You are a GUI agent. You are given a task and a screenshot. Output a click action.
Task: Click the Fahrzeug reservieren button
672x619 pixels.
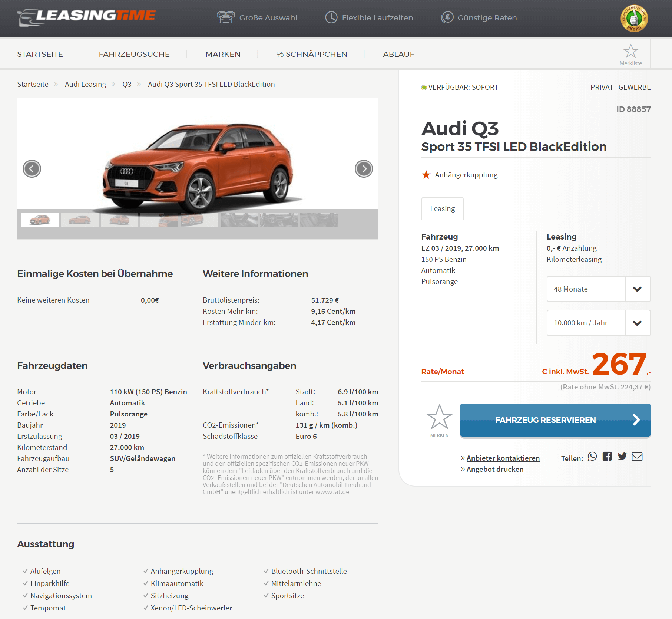tap(555, 420)
